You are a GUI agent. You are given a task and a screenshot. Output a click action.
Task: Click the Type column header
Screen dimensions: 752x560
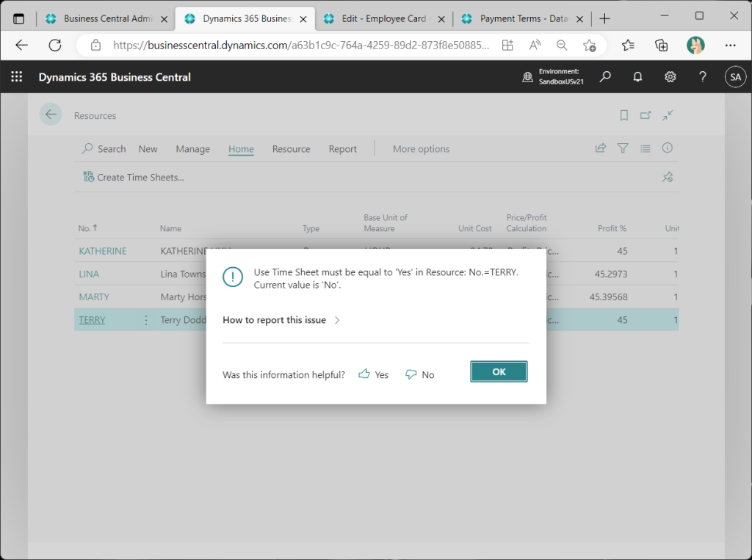[x=311, y=228]
